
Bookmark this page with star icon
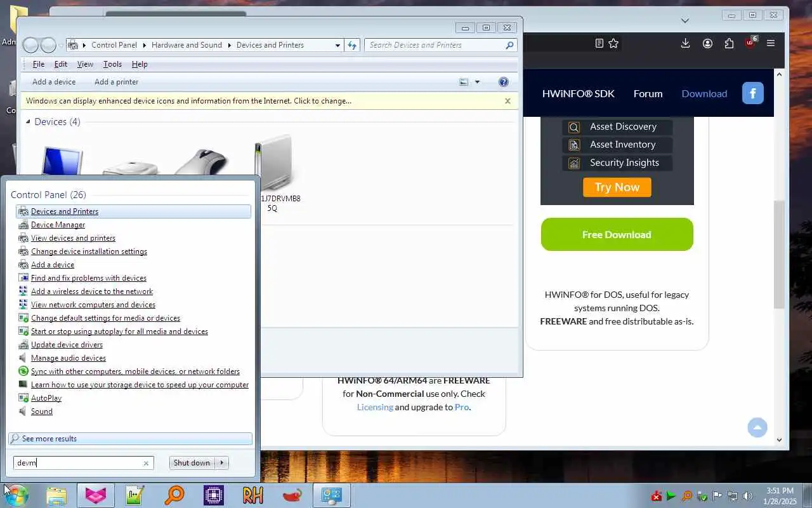tap(613, 43)
